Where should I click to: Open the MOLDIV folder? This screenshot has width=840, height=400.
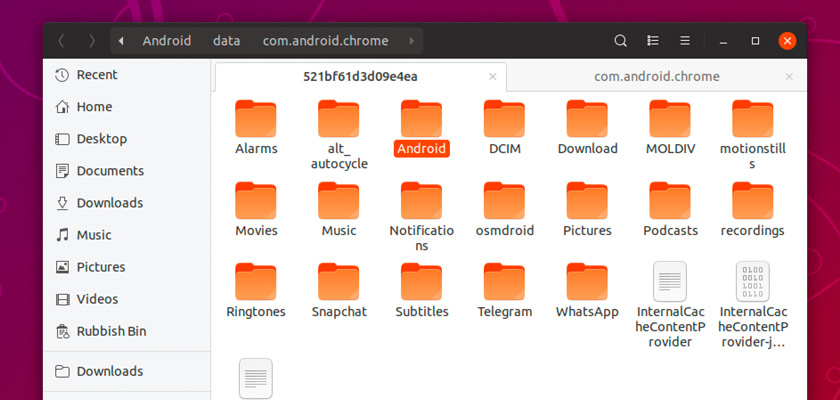(x=670, y=127)
